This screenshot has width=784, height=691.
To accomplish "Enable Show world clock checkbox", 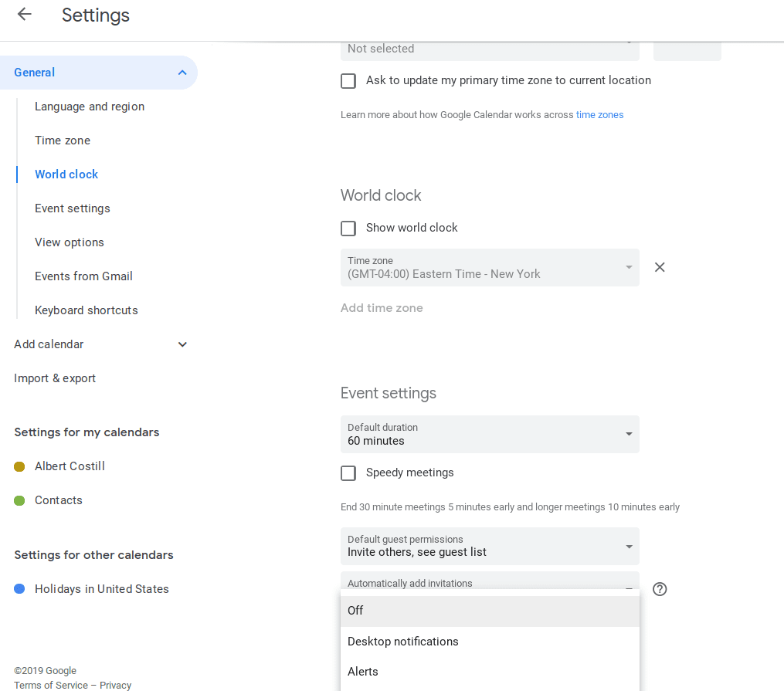I will pos(348,229).
